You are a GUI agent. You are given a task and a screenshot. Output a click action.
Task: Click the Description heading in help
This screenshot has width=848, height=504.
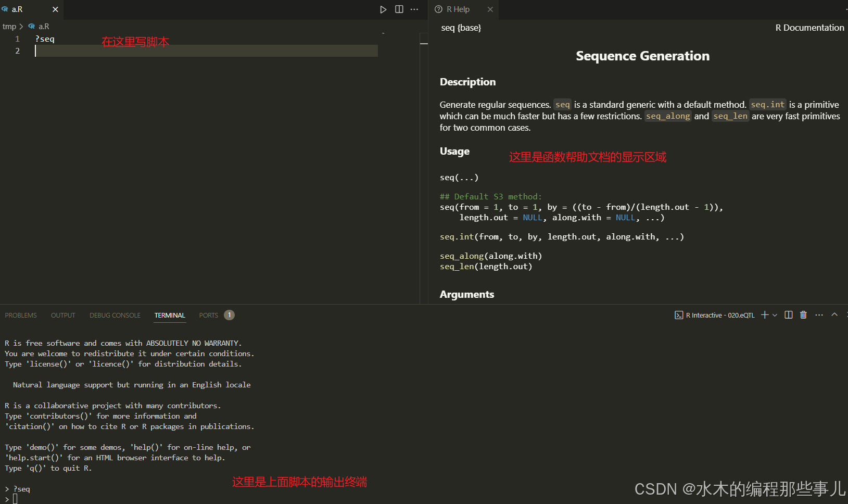(x=467, y=82)
